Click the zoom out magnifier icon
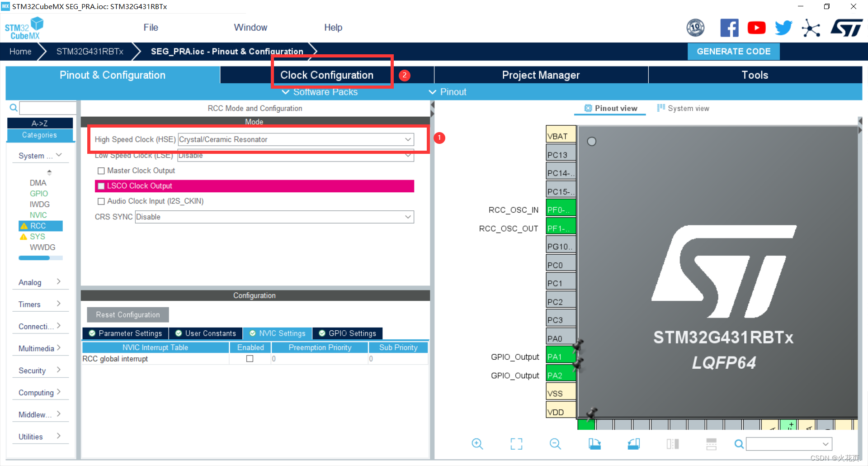Screen dimensions: 868x466 555,444
